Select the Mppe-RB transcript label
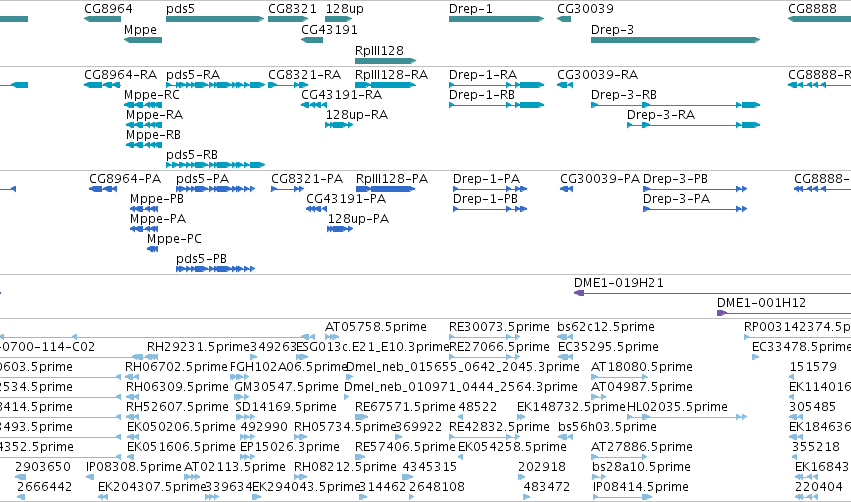 click(x=153, y=135)
